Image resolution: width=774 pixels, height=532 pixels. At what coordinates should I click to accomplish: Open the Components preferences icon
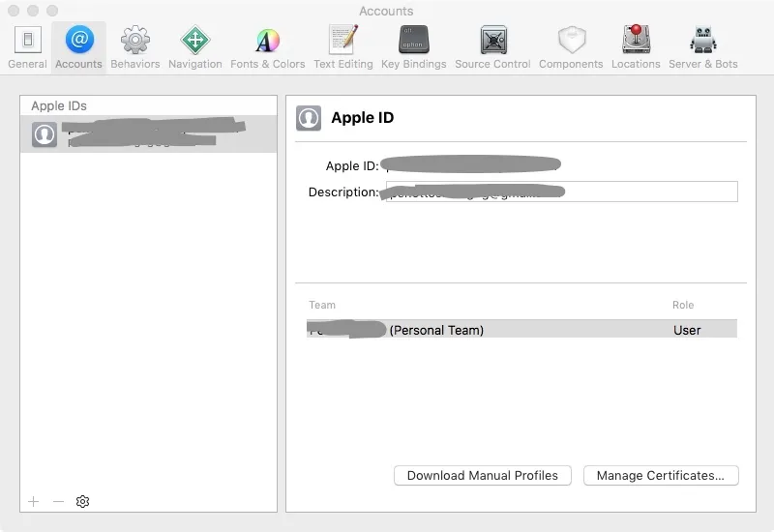[571, 47]
